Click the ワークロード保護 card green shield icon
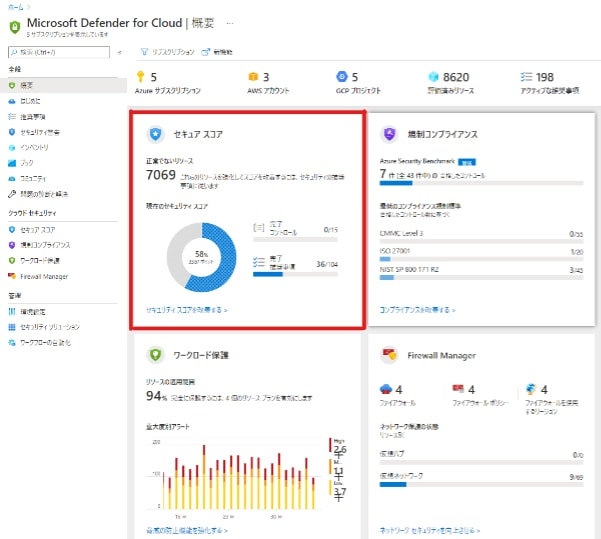The height and width of the screenshot is (539, 601). [x=155, y=355]
